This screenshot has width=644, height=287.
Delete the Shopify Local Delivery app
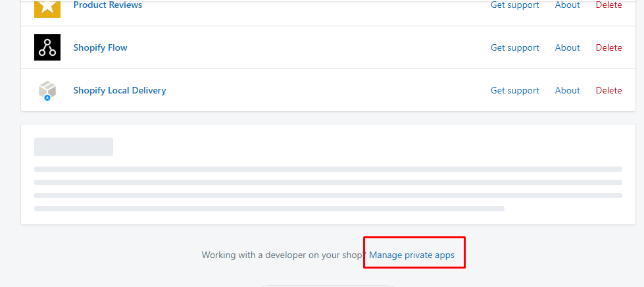tap(608, 90)
